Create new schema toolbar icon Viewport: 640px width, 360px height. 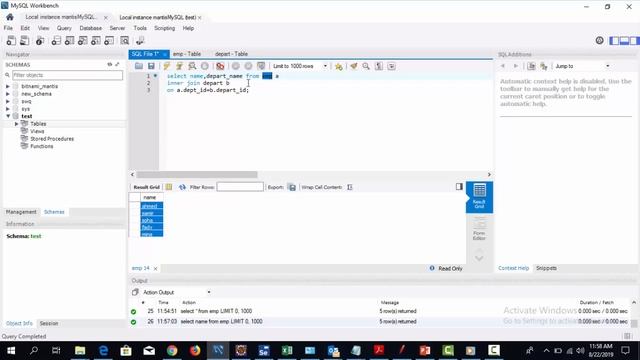(56, 40)
